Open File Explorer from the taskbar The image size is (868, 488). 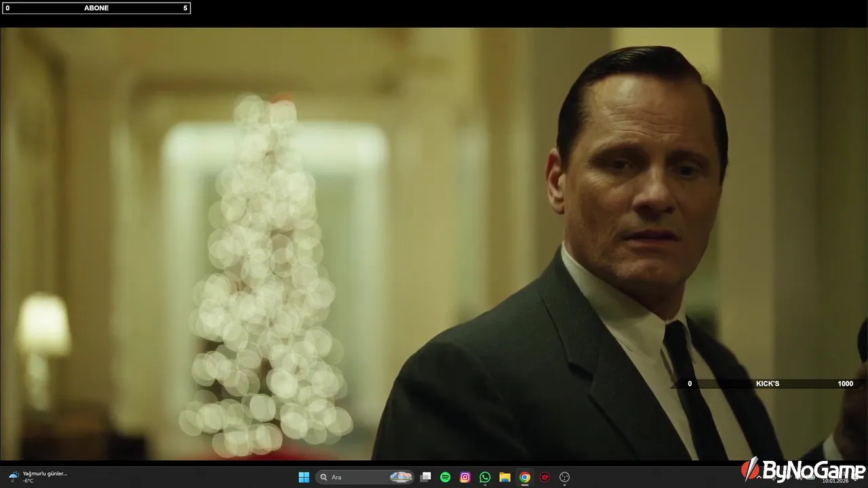pos(505,477)
